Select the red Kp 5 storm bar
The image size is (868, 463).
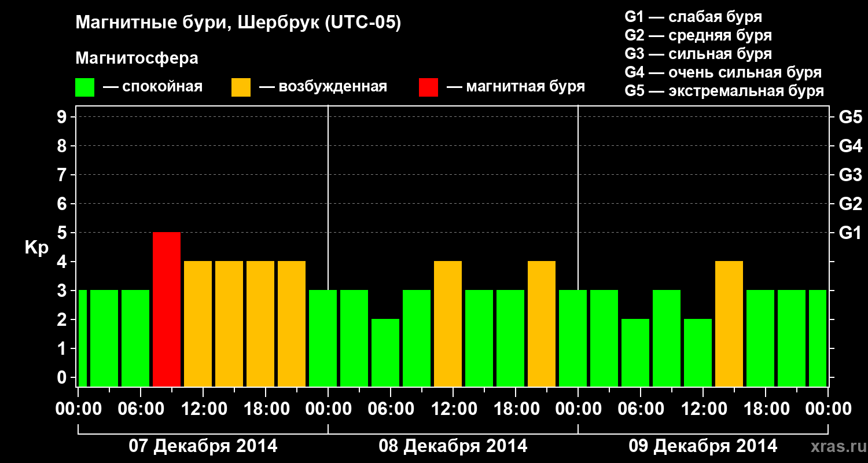click(x=167, y=309)
